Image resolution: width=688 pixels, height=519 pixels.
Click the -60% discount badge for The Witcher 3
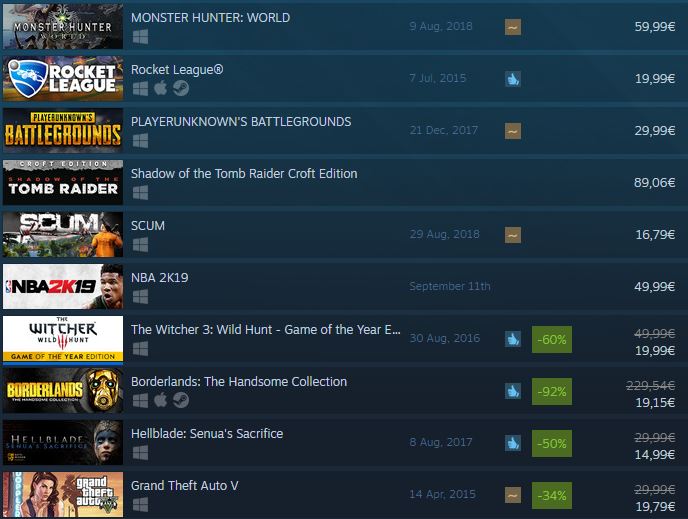[552, 339]
